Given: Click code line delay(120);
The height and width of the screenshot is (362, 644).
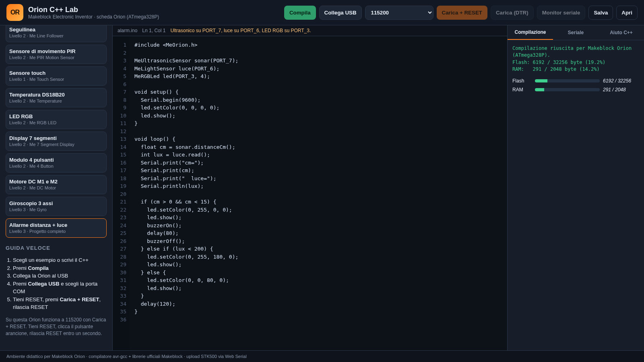Looking at the screenshot, I should 158,304.
